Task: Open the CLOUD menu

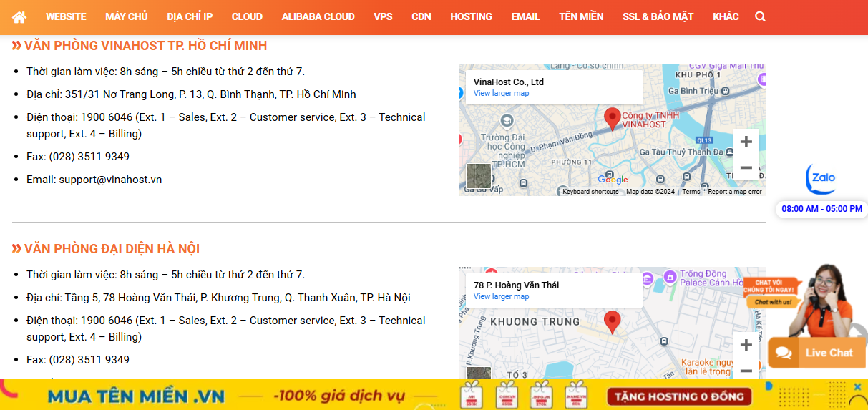Action: click(247, 16)
